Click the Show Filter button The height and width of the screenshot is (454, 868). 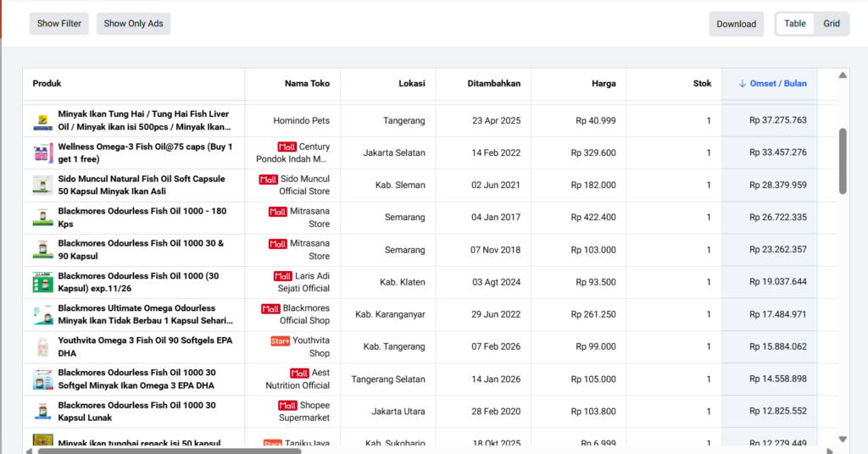click(x=59, y=24)
